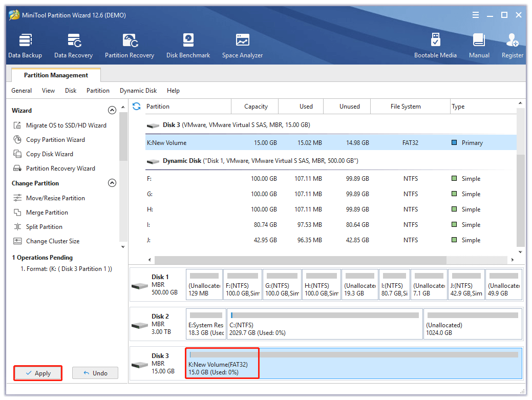Viewport: 532px width, 400px height.
Task: Click the Disk 2 drive icon in the disk map
Action: 140,325
